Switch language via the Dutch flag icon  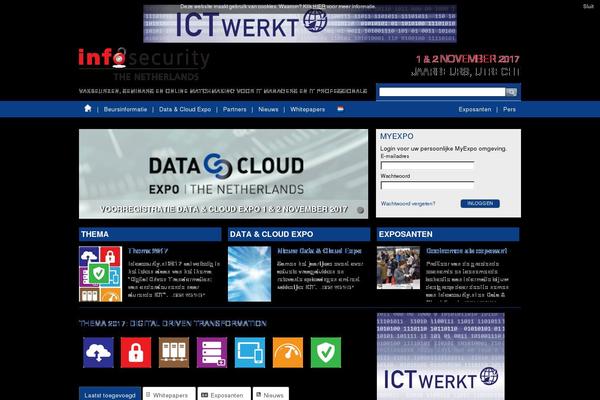click(341, 109)
